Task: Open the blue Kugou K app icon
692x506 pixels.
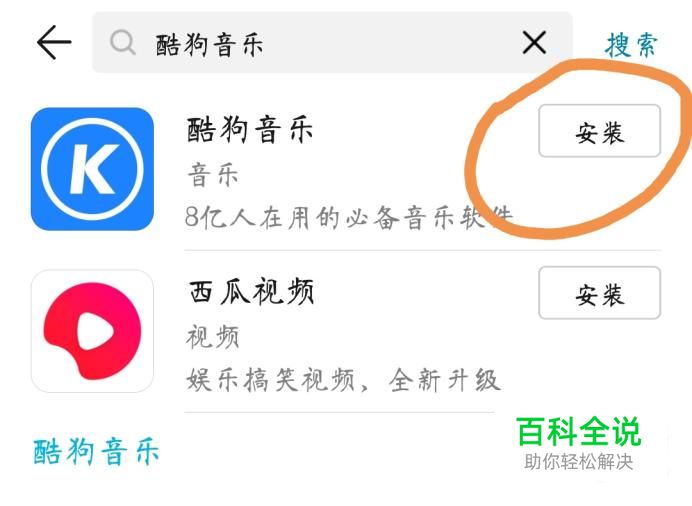Action: 92,169
